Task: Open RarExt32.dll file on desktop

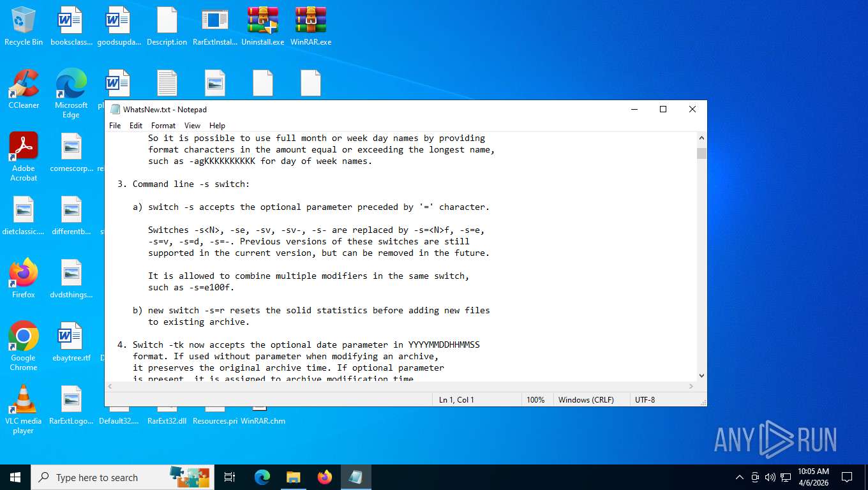Action: 167,416
